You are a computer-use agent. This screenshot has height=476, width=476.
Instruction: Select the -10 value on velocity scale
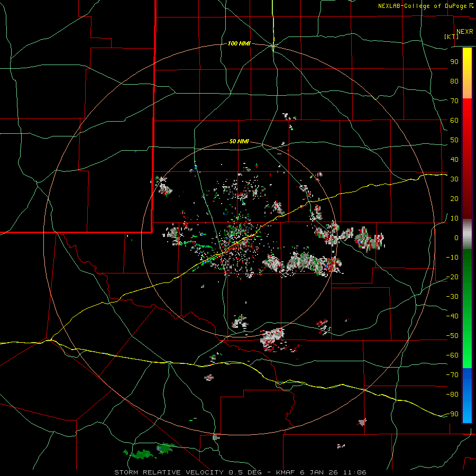click(x=452, y=258)
